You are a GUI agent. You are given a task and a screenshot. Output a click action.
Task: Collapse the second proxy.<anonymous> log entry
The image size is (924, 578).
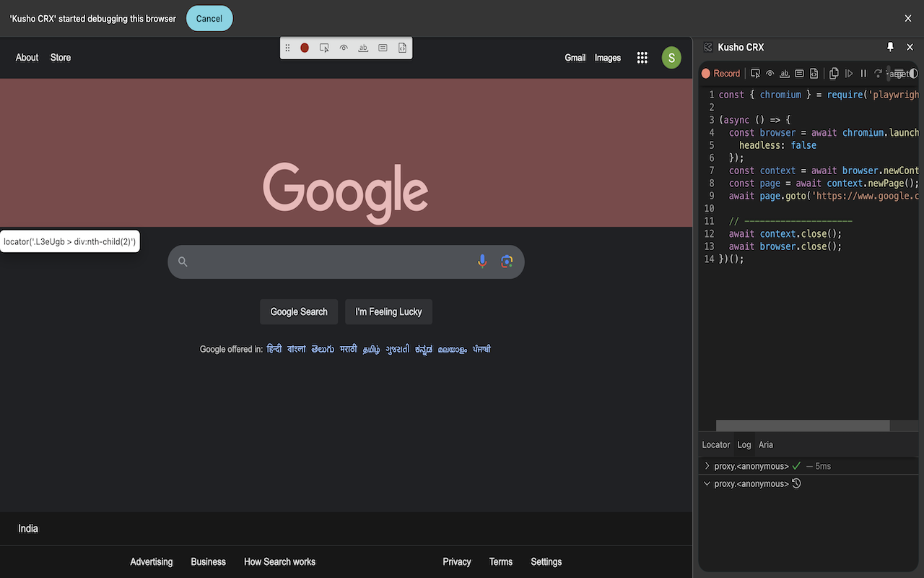(707, 483)
